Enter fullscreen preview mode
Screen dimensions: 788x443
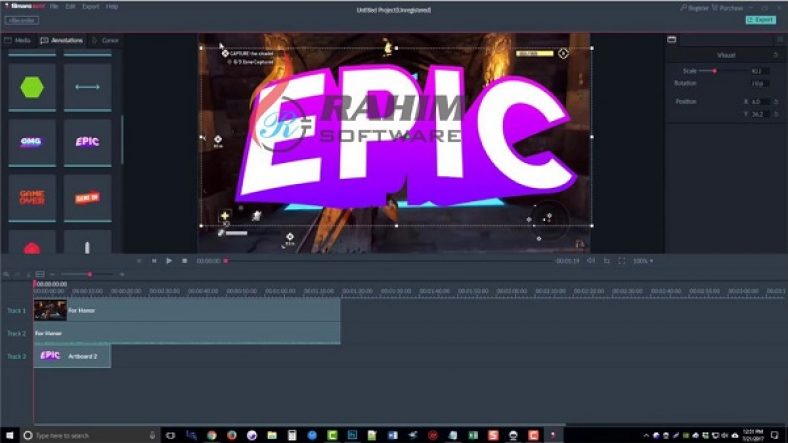point(622,261)
